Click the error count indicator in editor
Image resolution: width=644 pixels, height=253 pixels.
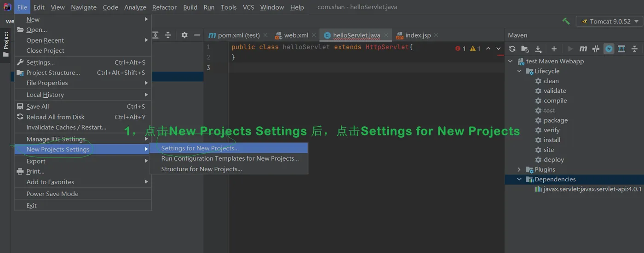click(x=460, y=49)
